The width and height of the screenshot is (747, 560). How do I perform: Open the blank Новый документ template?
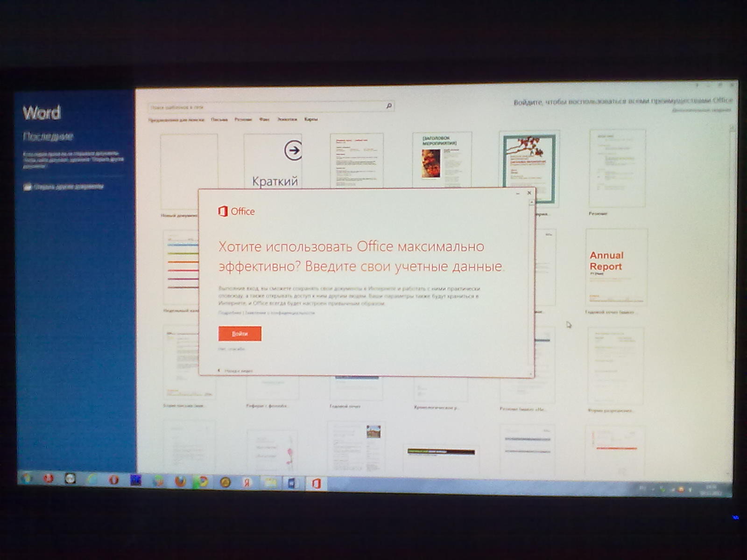click(189, 172)
